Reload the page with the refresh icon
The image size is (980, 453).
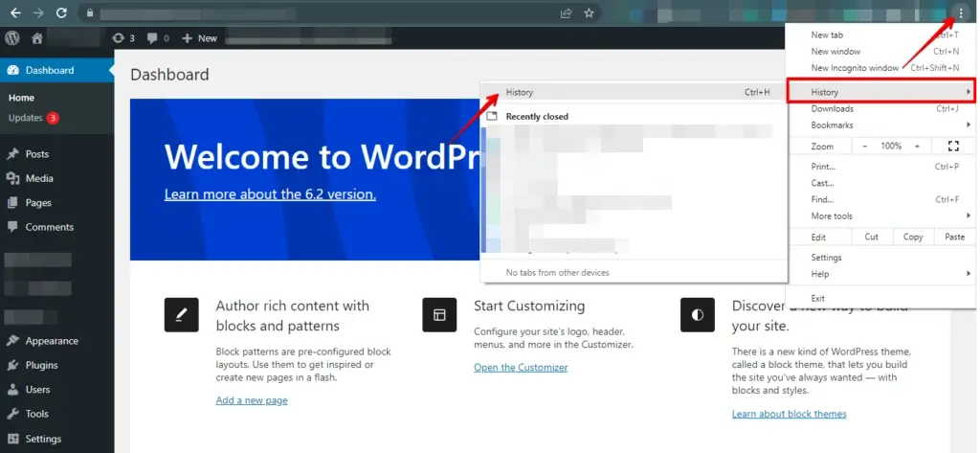(61, 12)
